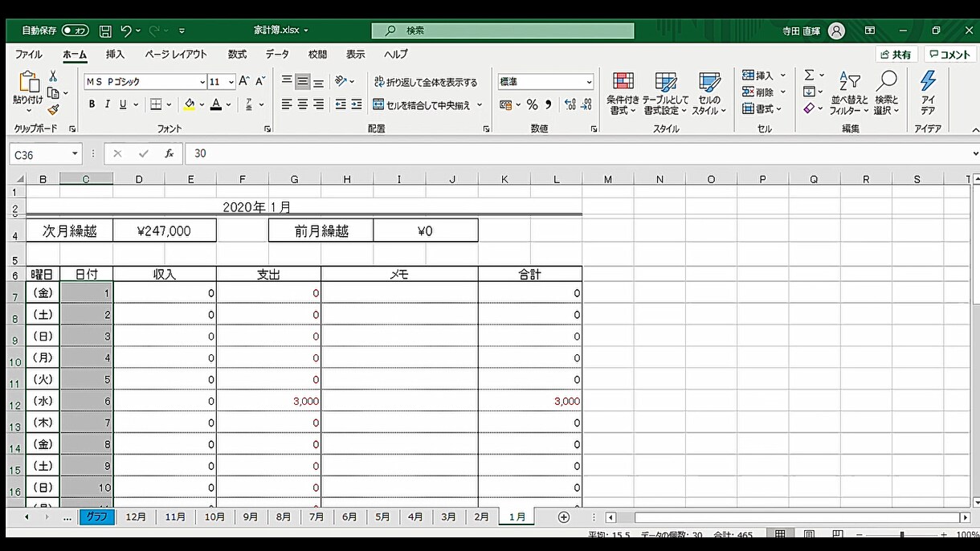Click the Increase Font Size icon
The width and height of the screenshot is (980, 551).
point(244,82)
